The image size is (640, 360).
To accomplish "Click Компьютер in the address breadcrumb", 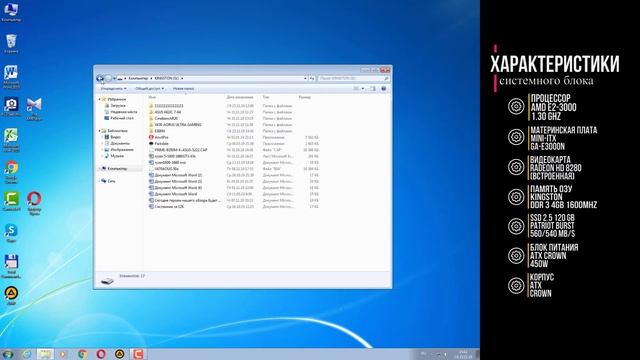I will [138, 78].
